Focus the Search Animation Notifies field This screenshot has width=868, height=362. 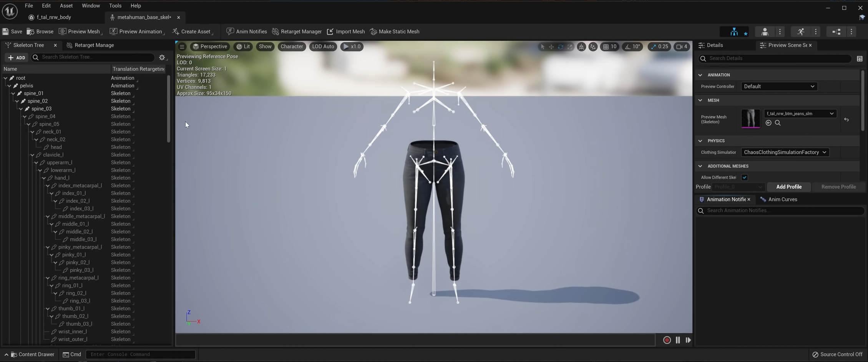pyautogui.click(x=780, y=211)
